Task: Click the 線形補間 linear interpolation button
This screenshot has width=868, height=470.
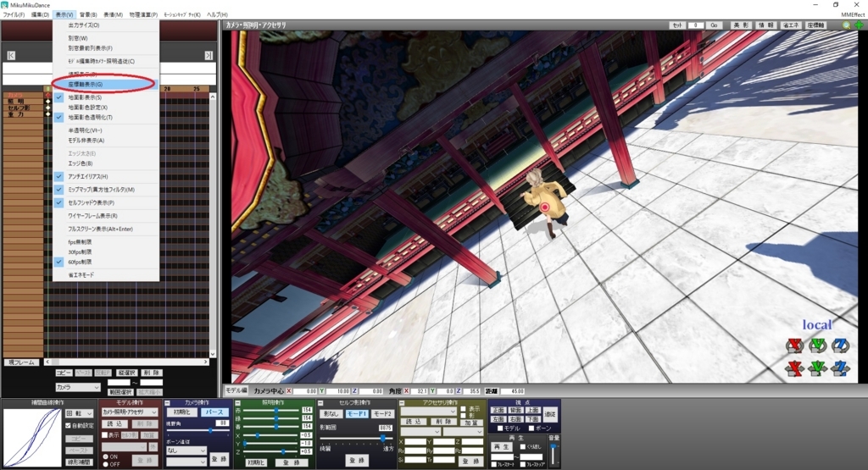Action: pyautogui.click(x=79, y=462)
